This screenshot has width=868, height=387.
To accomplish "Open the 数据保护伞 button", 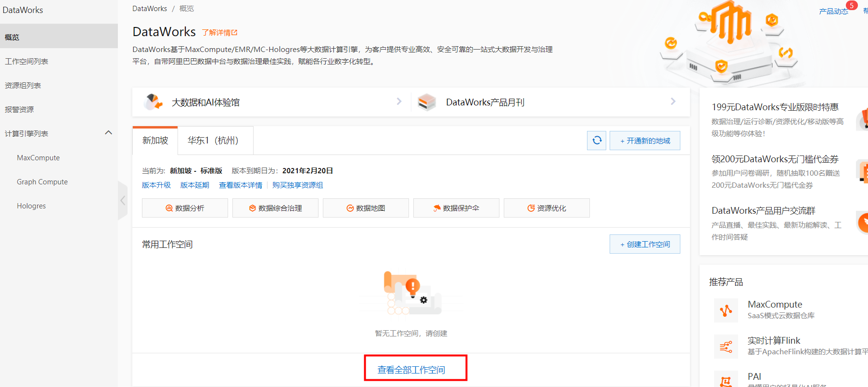I will click(456, 208).
